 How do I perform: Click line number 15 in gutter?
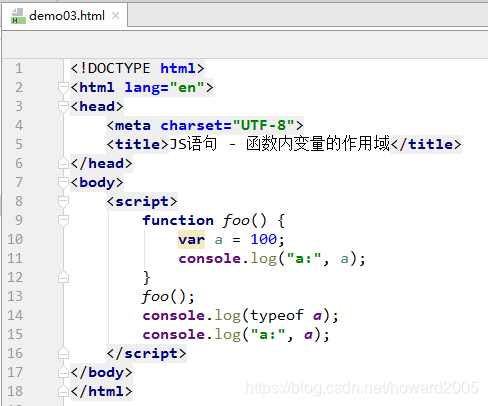click(x=15, y=334)
